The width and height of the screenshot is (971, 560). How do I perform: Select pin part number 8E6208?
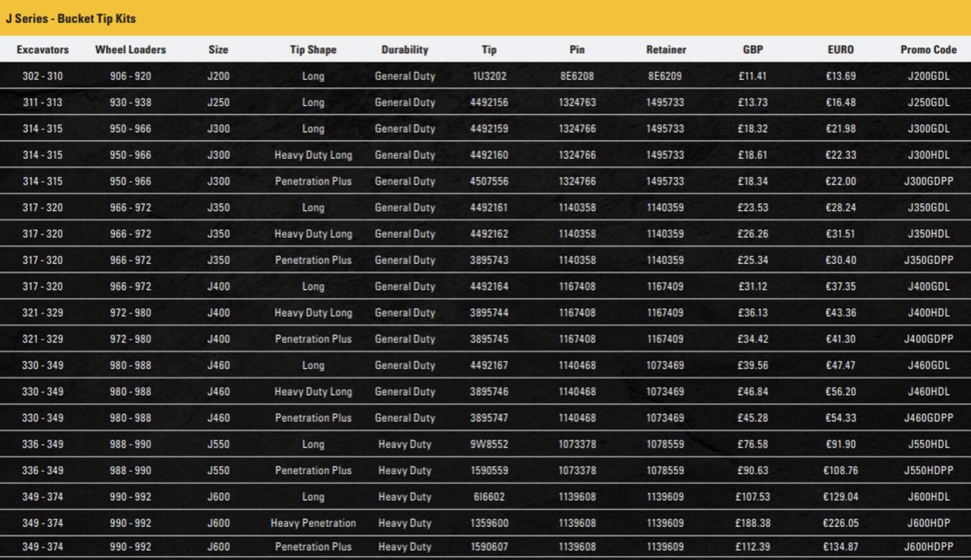tap(577, 76)
